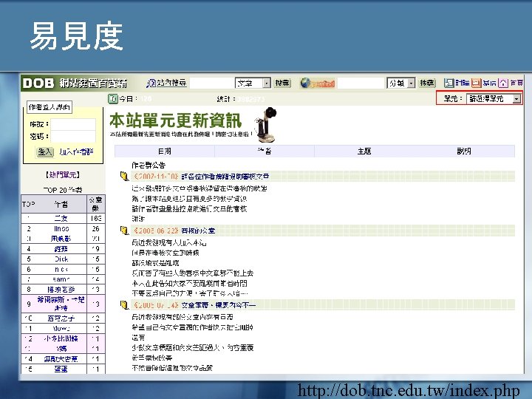This screenshot has width=532, height=399.
Task: Click folder icon of the 06-22 announcement
Action: [x=125, y=231]
